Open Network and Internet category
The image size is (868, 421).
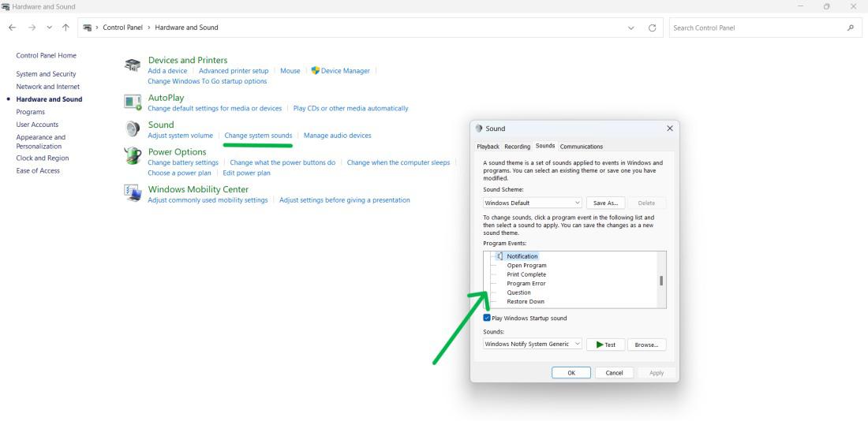click(47, 87)
